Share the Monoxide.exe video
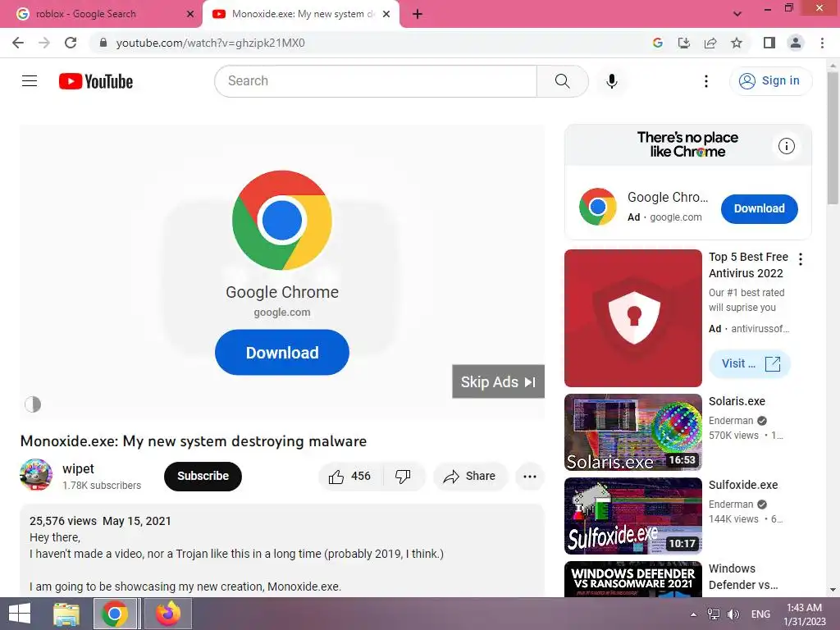 pyautogui.click(x=470, y=477)
